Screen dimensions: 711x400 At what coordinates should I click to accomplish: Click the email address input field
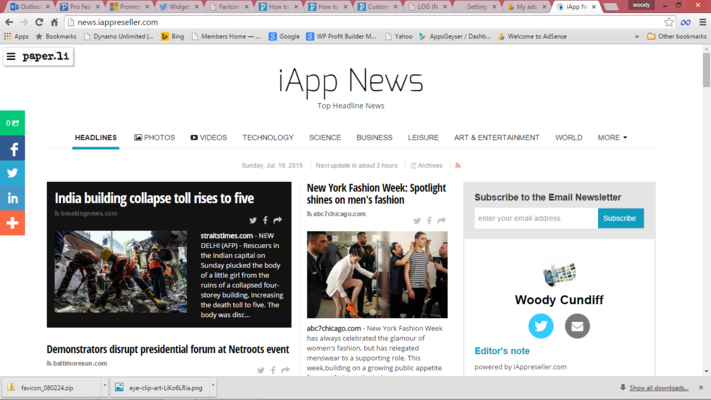[536, 218]
